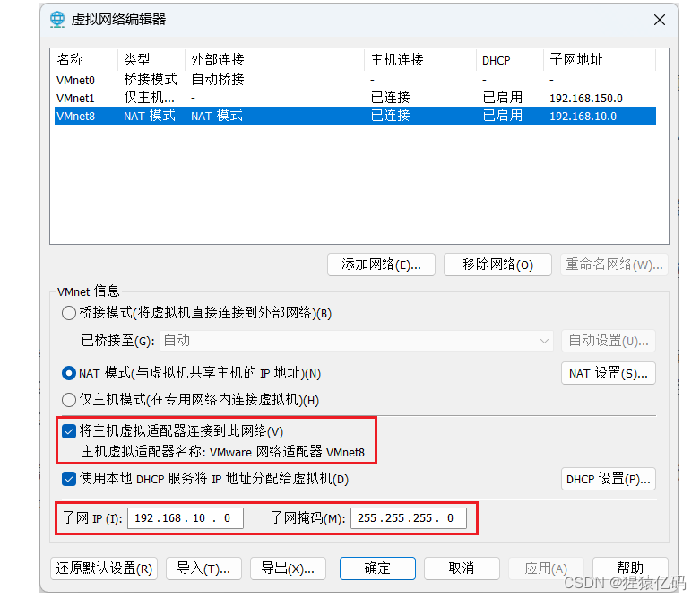Image resolution: width=700 pixels, height=599 pixels.
Task: Select the VMnet1 row
Action: pyautogui.click(x=355, y=98)
